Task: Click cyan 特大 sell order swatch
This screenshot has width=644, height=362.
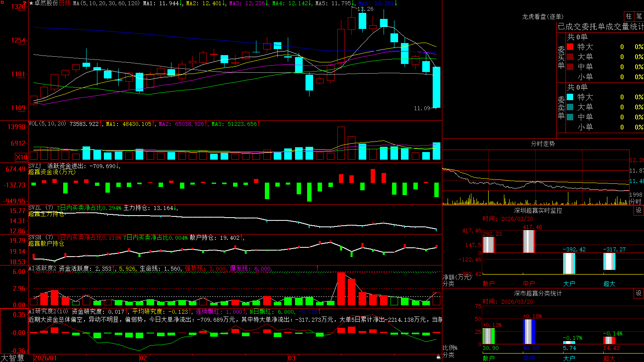Action: coord(570,97)
